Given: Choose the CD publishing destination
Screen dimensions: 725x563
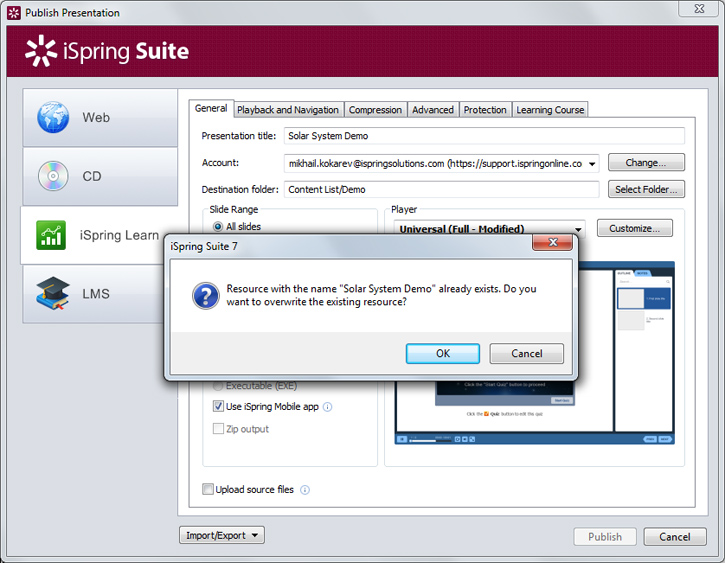Looking at the screenshot, I should (x=100, y=176).
